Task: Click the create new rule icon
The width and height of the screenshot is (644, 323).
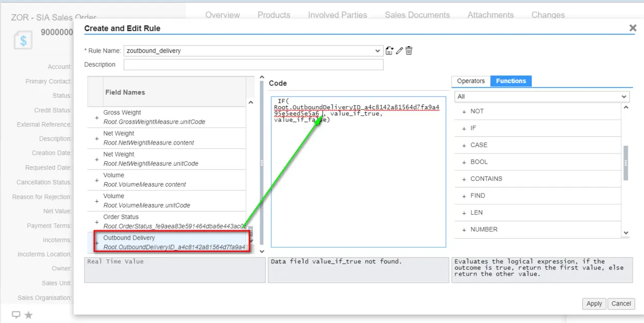Action: pos(390,50)
